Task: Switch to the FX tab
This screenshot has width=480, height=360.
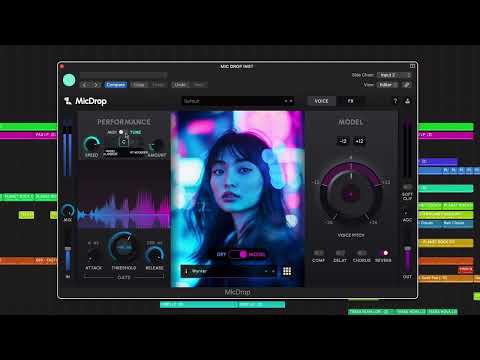Action: [x=350, y=101]
